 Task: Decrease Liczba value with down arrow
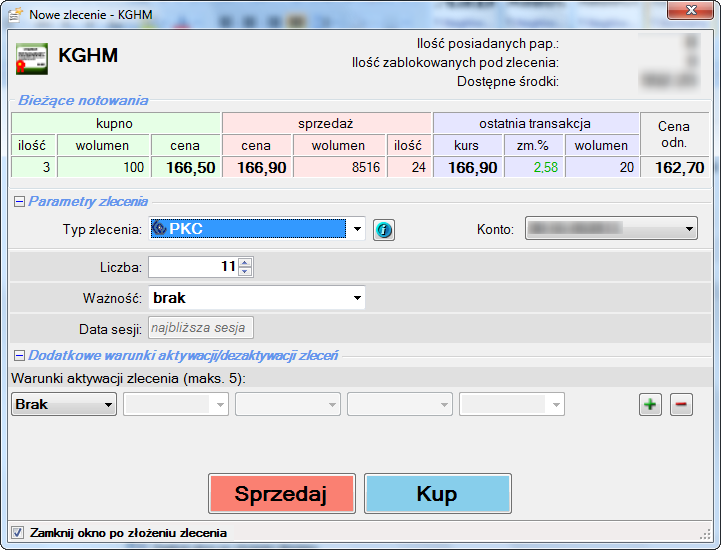click(x=245, y=272)
